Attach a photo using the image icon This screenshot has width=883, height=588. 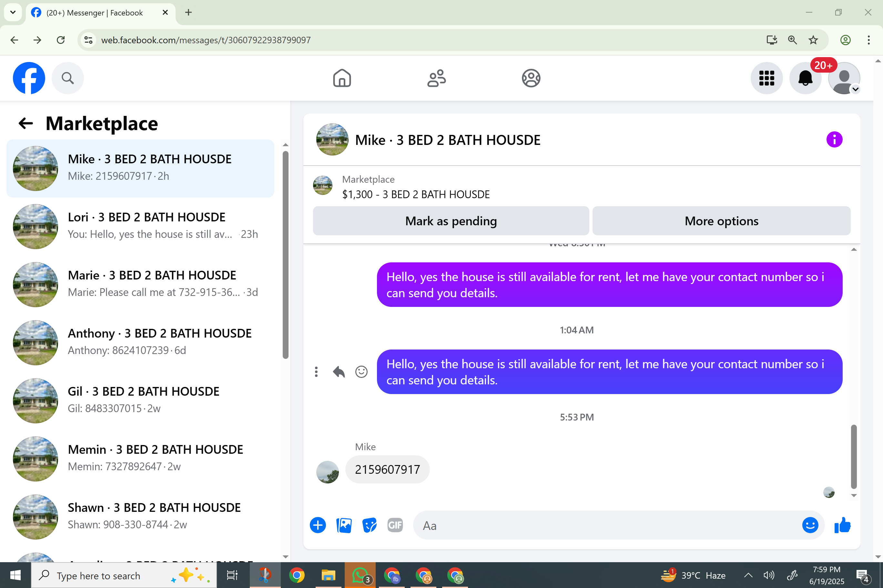point(344,525)
